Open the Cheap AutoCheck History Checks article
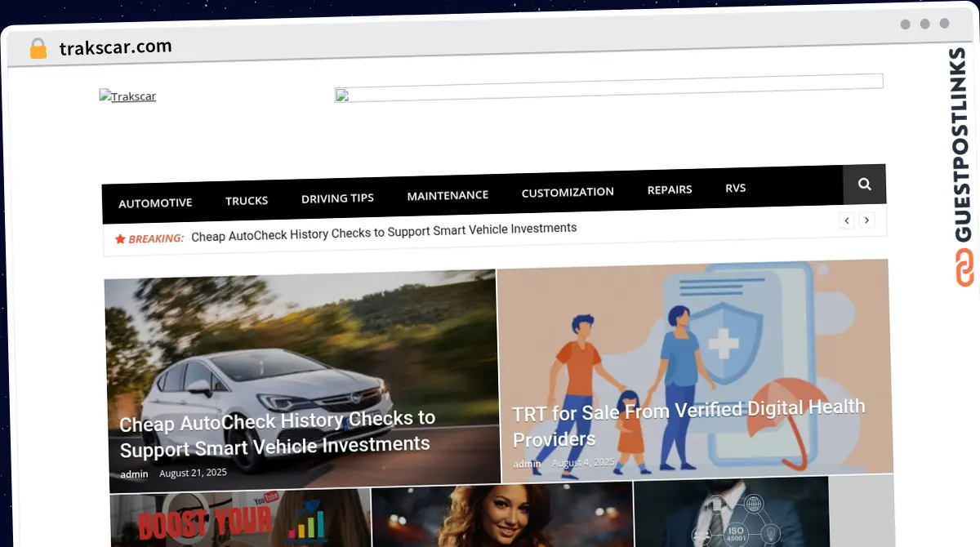The width and height of the screenshot is (980, 547). click(x=277, y=432)
